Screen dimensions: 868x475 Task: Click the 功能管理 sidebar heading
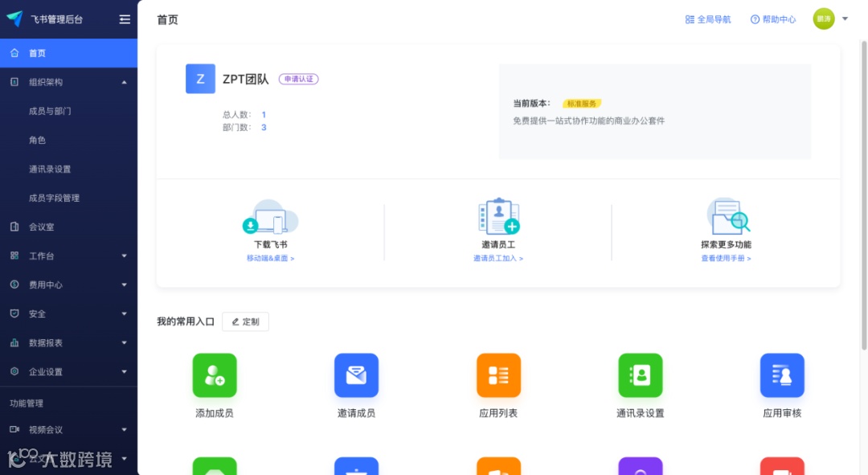(27, 403)
